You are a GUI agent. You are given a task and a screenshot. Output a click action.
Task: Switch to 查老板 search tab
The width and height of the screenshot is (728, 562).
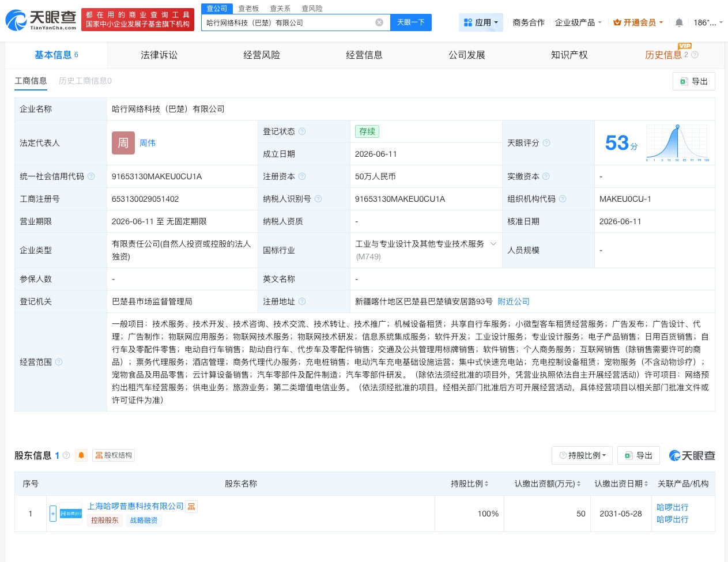(249, 9)
